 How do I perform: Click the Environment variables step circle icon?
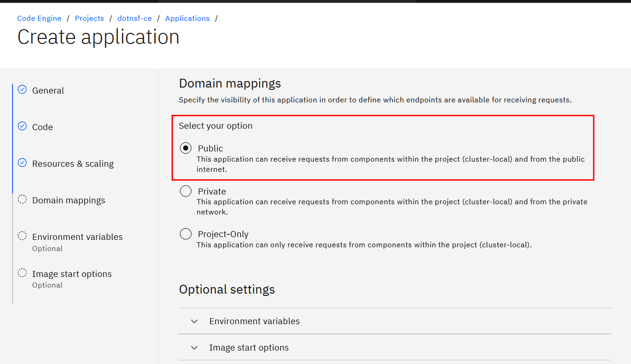tap(22, 236)
